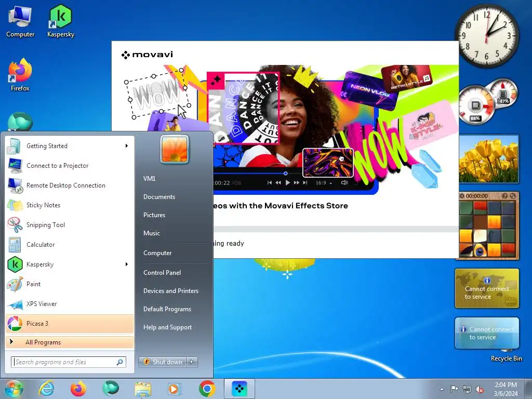This screenshot has width=532, height=399.
Task: Click the muted volume tray icon
Action: click(x=480, y=389)
